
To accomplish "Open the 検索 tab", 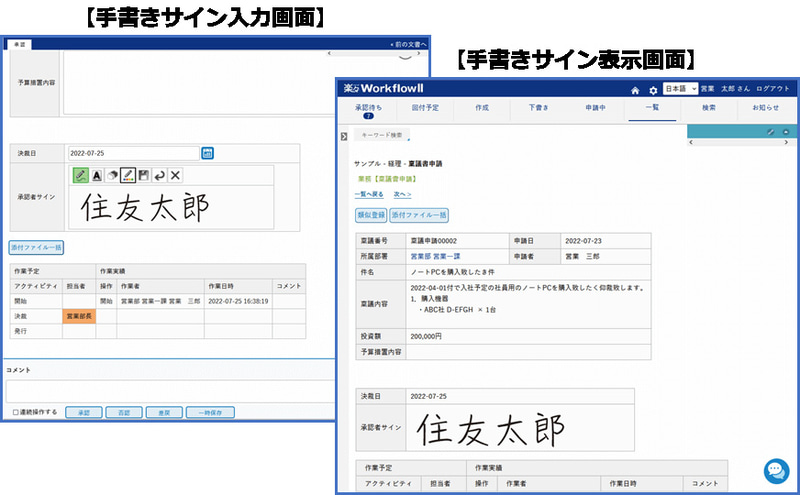I will 709,108.
